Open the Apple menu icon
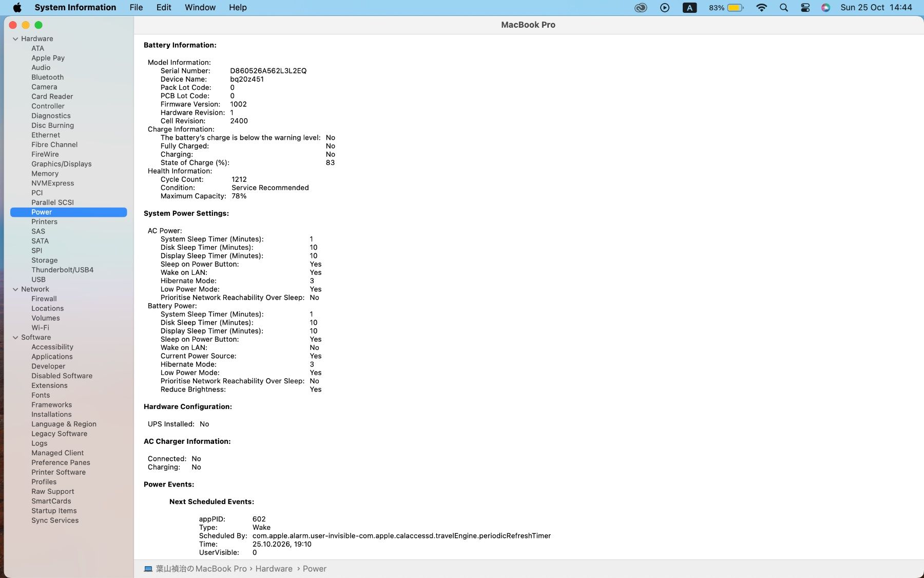 point(17,7)
